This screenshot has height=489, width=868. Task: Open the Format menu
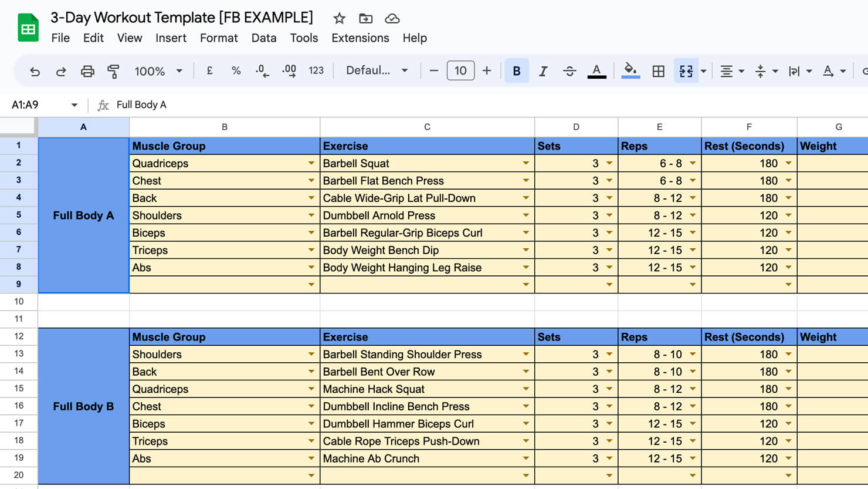pos(219,38)
